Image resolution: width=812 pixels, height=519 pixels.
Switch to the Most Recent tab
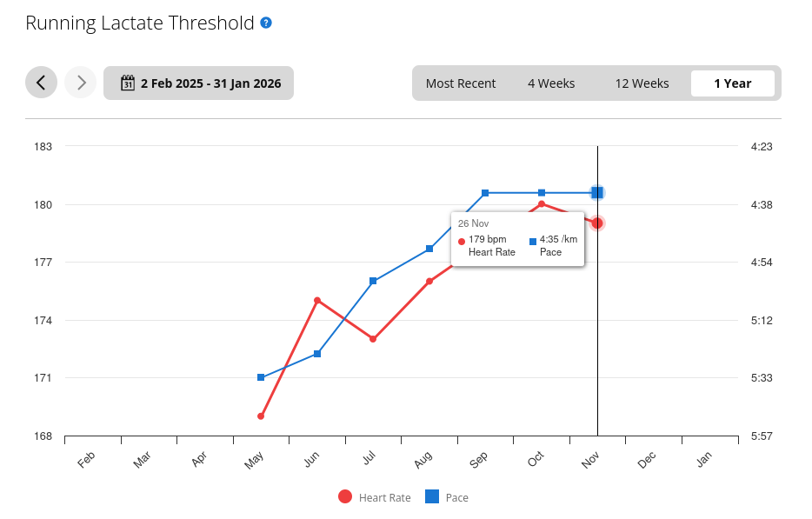461,83
